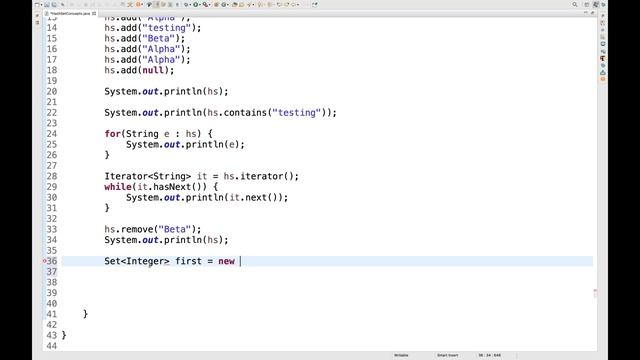Image resolution: width=640 pixels, height=360 pixels.
Task: Maximize the editor area
Action: pos(592,13)
